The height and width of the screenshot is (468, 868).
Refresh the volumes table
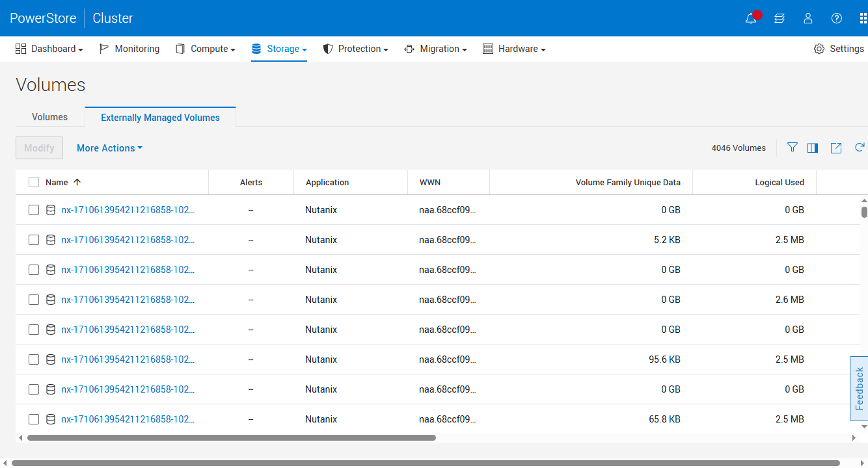[x=860, y=148]
